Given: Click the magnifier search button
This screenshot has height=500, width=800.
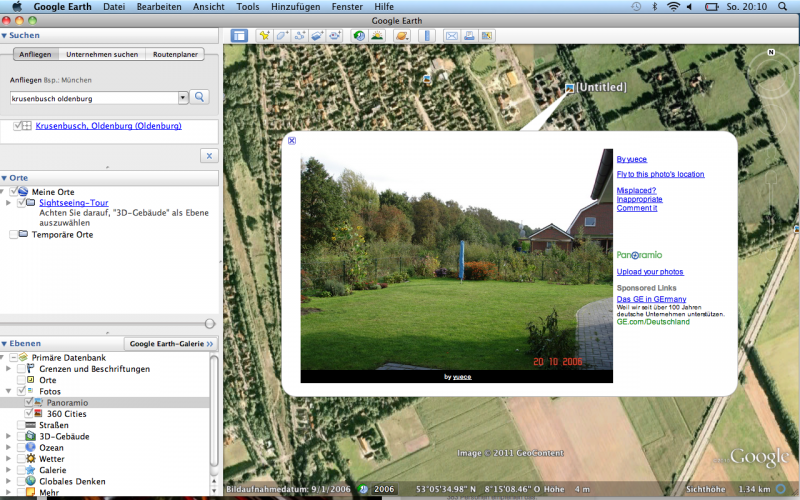Looking at the screenshot, I should (x=200, y=97).
